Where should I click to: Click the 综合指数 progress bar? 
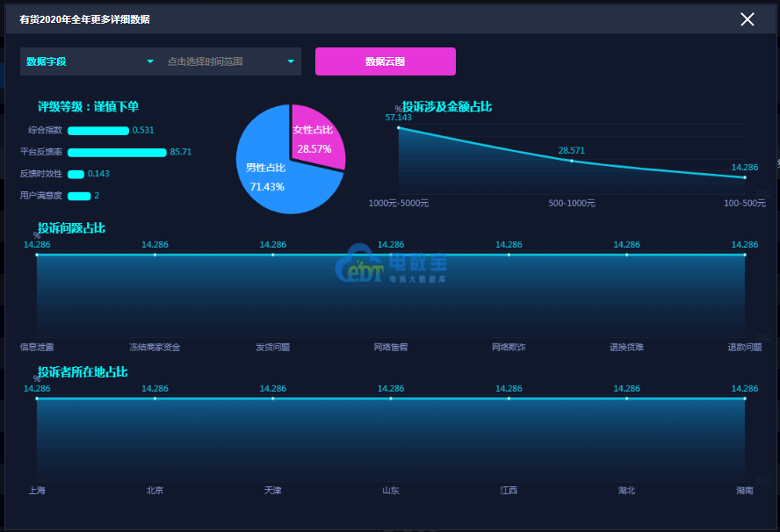click(x=98, y=131)
